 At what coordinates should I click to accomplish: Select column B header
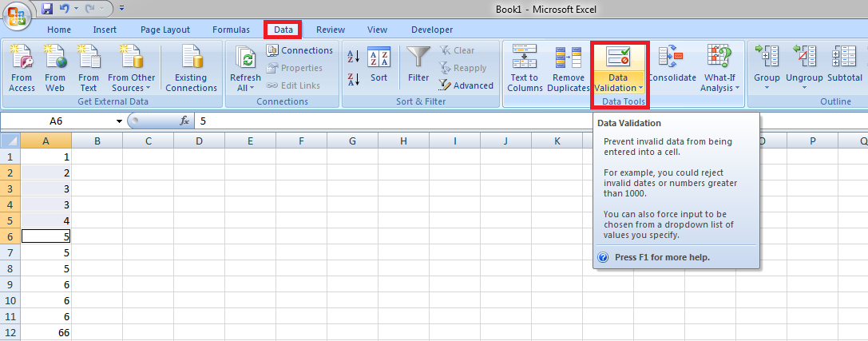(97, 141)
